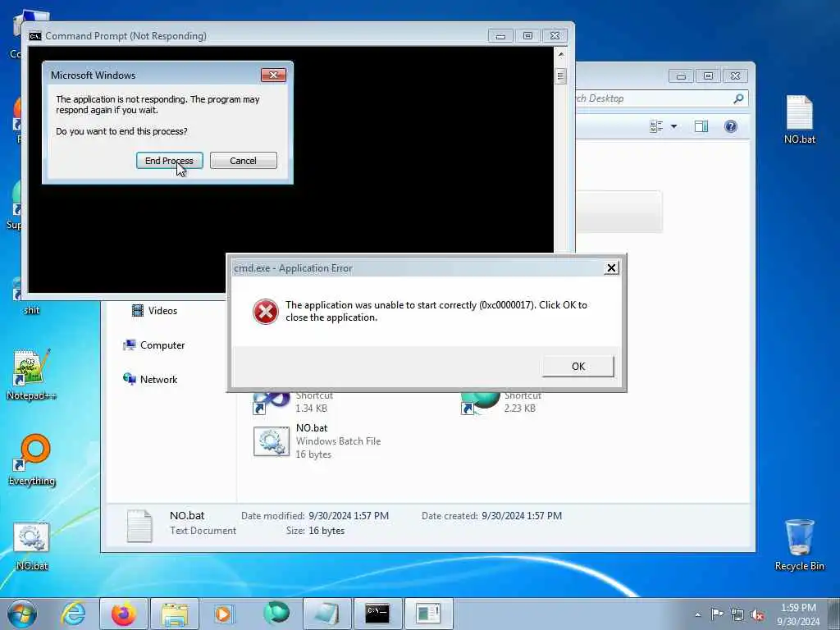
Task: Close the cmd.exe Application Error dialog
Action: pyautogui.click(x=611, y=268)
